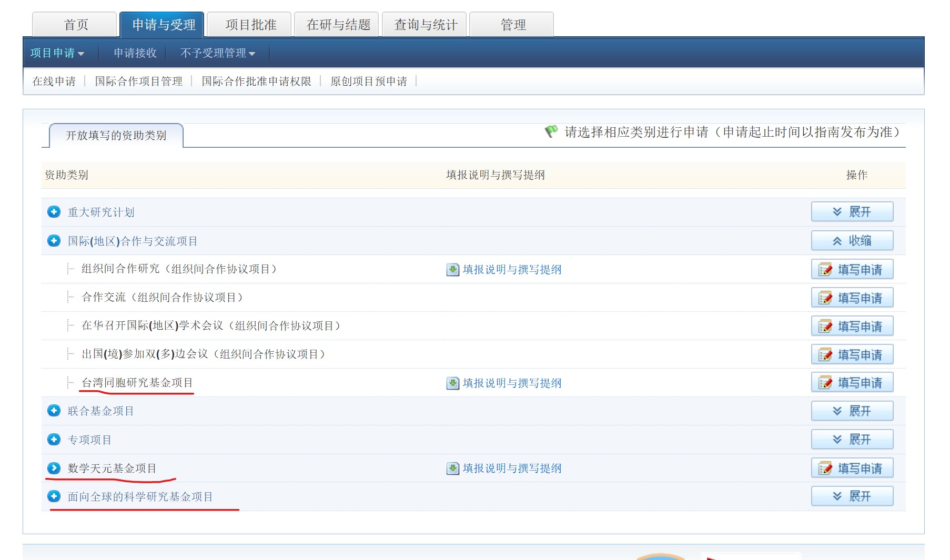Open the 不予受理管理 dropdown menu
Image resolution: width=950 pixels, height=560 pixels.
click(217, 53)
